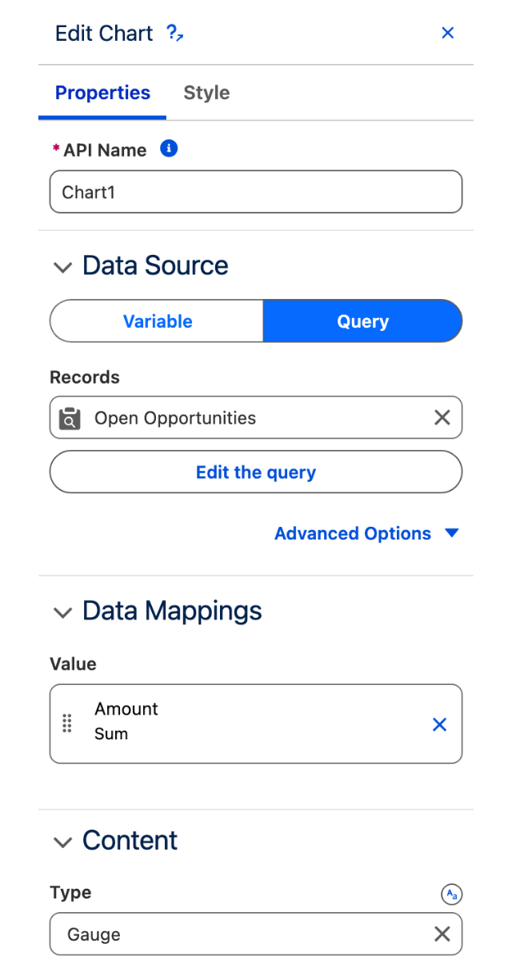
Task: Click the Edit the query button
Action: 256,472
